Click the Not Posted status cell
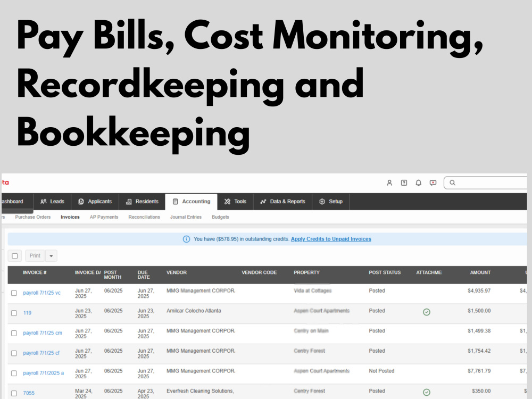The height and width of the screenshot is (399, 532). tap(381, 371)
